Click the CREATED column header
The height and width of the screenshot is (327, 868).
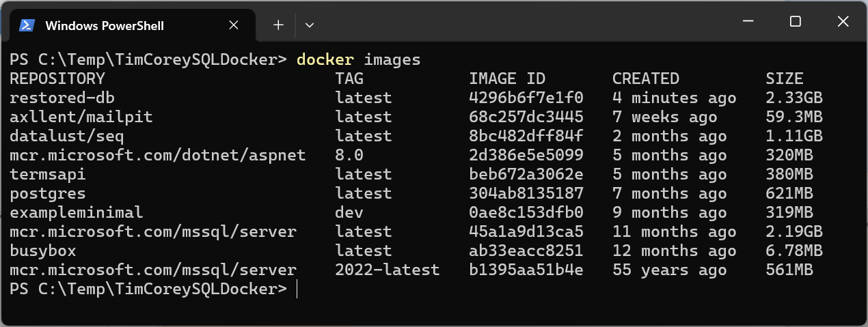coord(646,79)
